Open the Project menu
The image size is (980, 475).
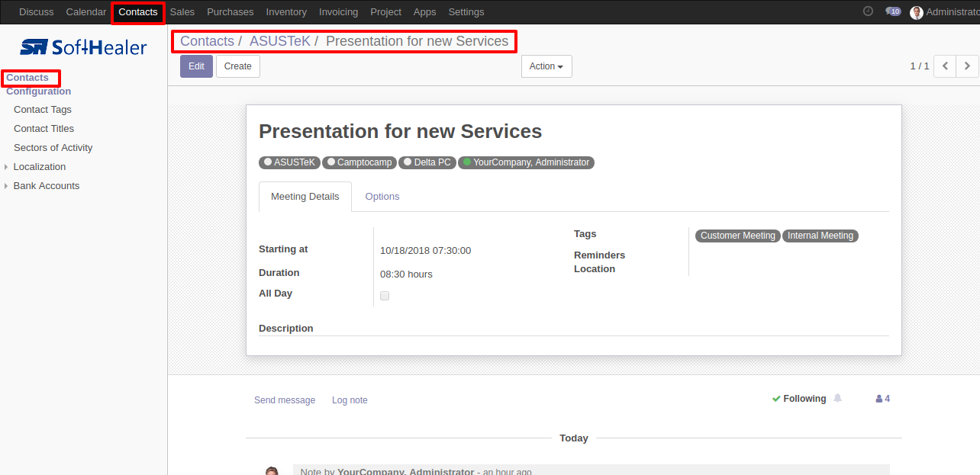[x=385, y=12]
